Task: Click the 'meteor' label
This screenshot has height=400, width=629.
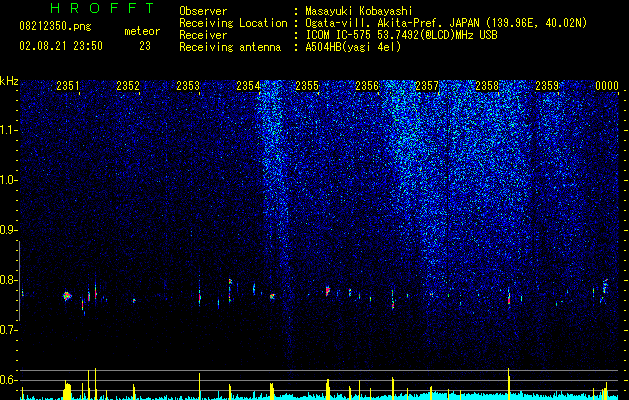Action: (x=142, y=31)
